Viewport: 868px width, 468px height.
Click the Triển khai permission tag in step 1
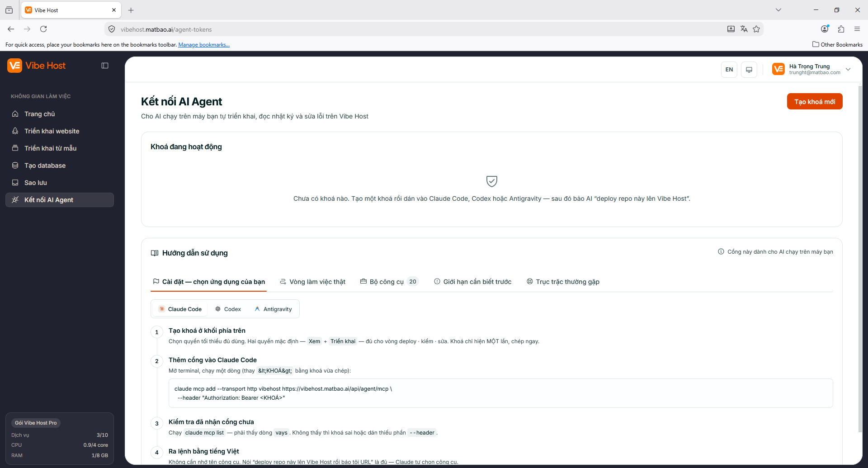point(343,341)
